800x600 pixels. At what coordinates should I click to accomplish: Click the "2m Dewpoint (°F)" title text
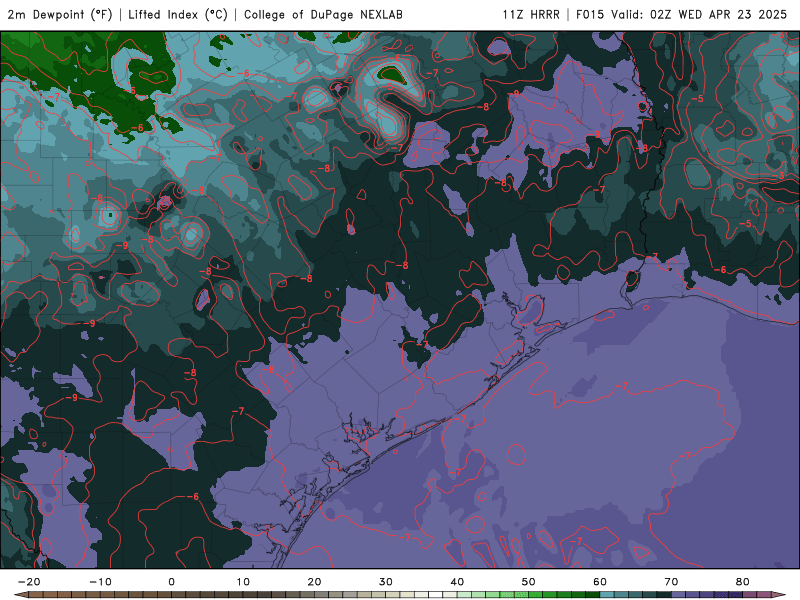point(60,15)
